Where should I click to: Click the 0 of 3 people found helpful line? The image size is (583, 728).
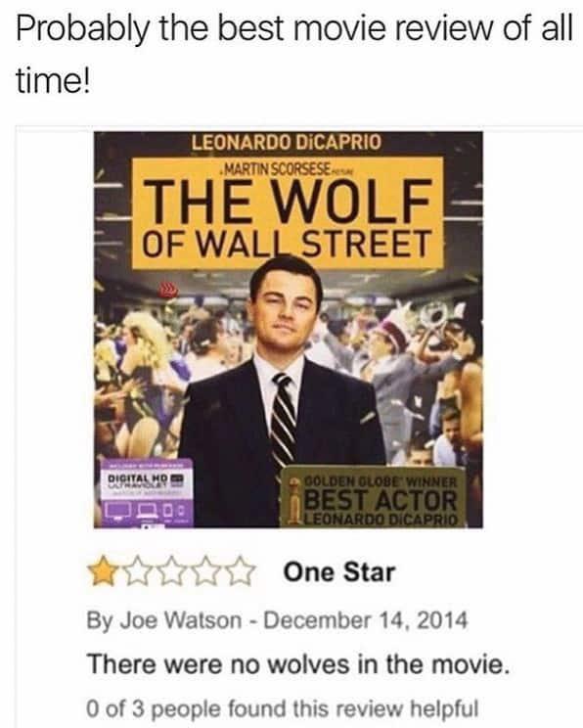pyautogui.click(x=283, y=708)
